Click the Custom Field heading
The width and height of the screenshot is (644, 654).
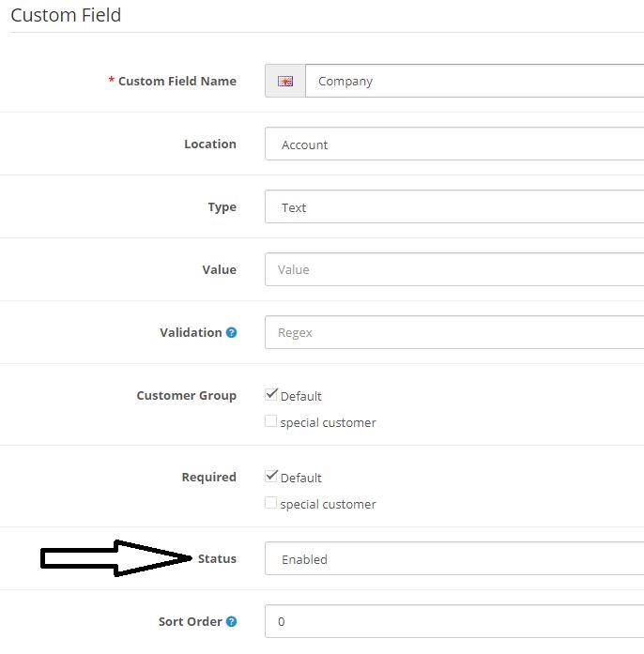click(x=66, y=15)
